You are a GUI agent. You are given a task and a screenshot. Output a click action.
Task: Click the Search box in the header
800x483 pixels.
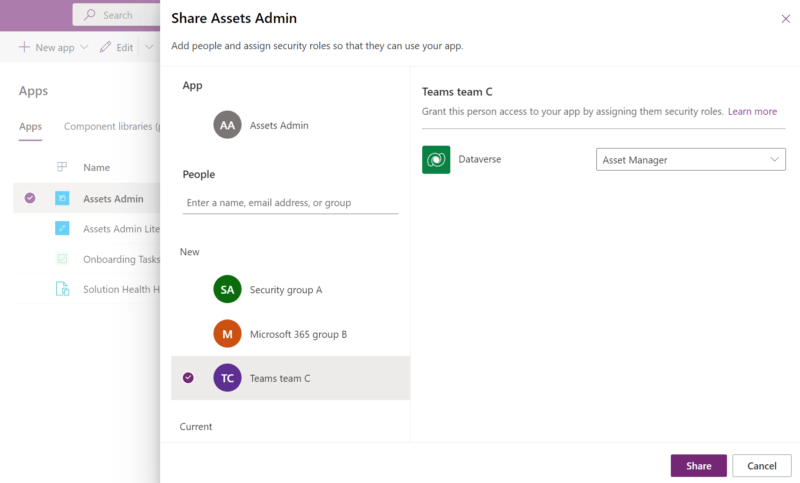(116, 15)
